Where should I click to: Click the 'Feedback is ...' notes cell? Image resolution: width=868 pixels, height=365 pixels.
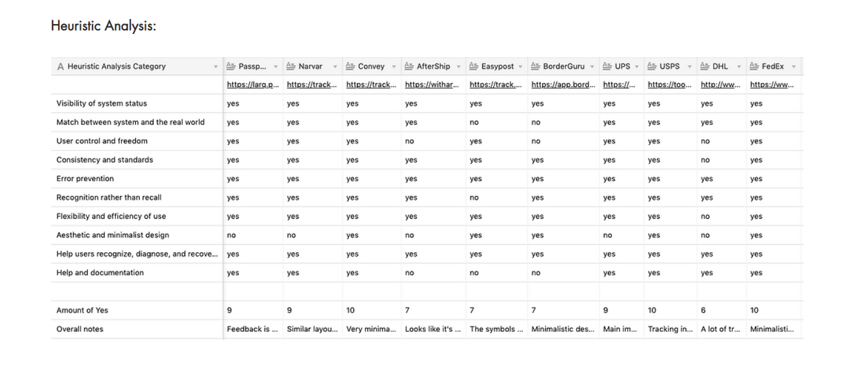click(252, 329)
